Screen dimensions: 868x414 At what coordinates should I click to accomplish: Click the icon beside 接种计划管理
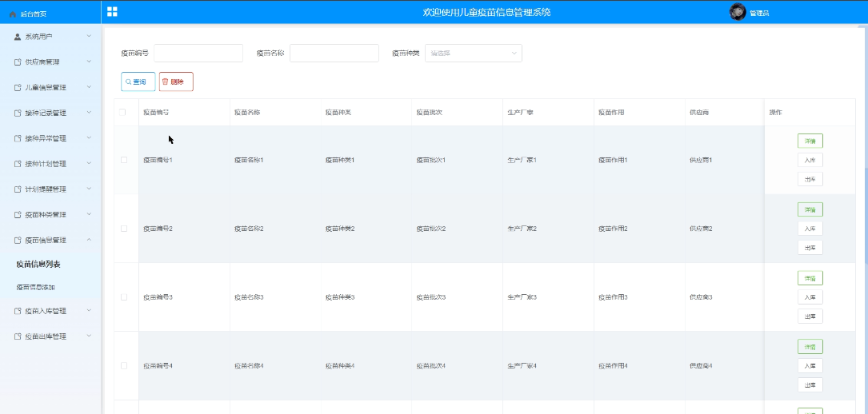[17, 164]
